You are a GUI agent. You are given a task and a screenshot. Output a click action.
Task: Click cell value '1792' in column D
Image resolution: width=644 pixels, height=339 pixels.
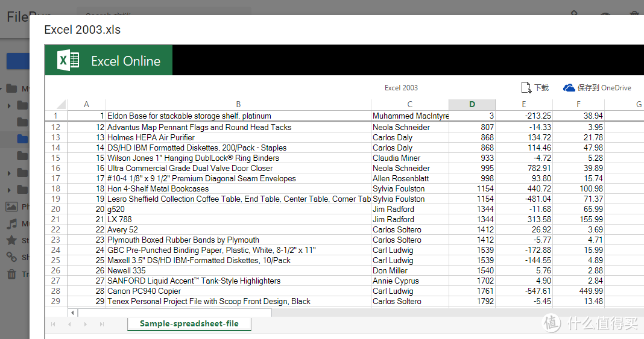[x=472, y=301]
